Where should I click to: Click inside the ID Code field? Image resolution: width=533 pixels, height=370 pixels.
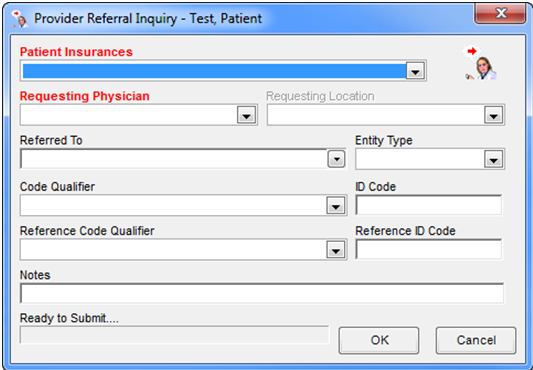click(x=429, y=205)
